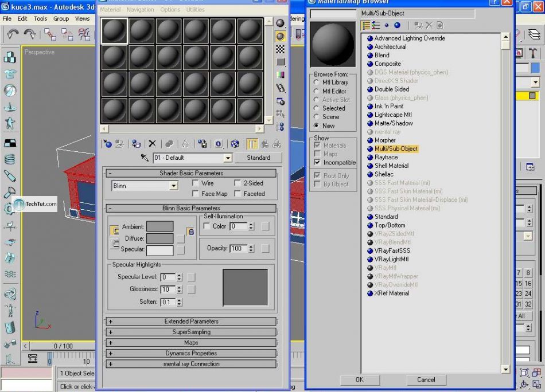Toggle the checkered Background icon
The height and width of the screenshot is (392, 545).
[280, 49]
